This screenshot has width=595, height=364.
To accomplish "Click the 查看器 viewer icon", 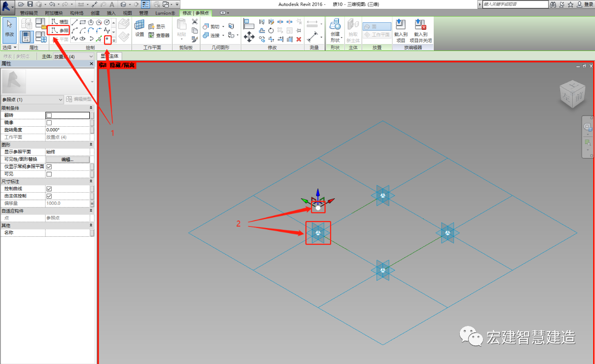I will coord(159,35).
